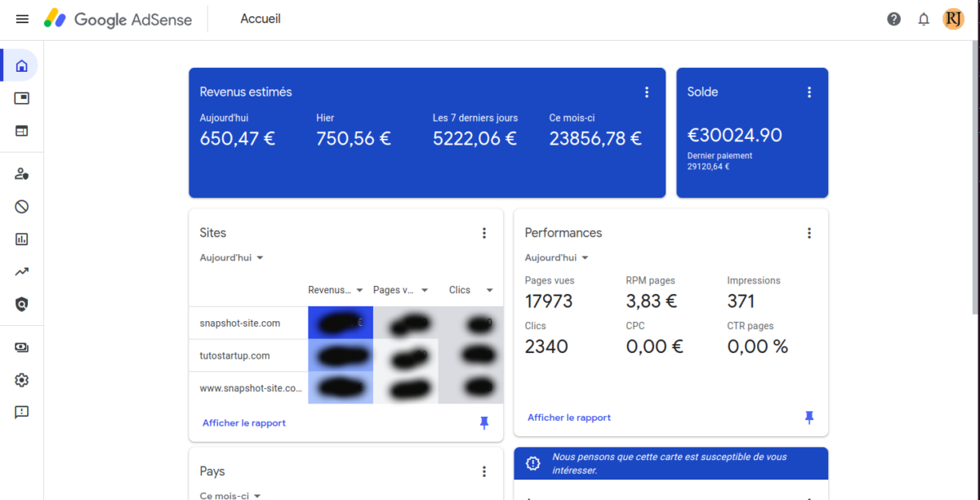Screen dimensions: 980x500
Task: Open Solde card three-dot menu
Action: click(x=809, y=92)
